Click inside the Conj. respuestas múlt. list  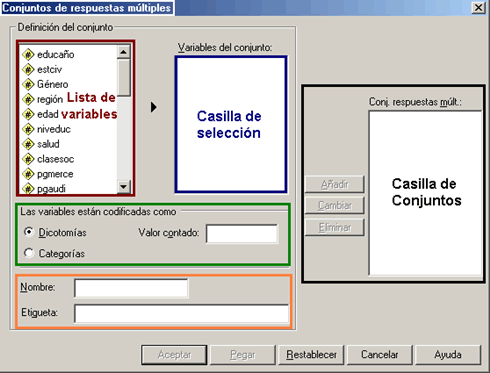[x=425, y=193]
